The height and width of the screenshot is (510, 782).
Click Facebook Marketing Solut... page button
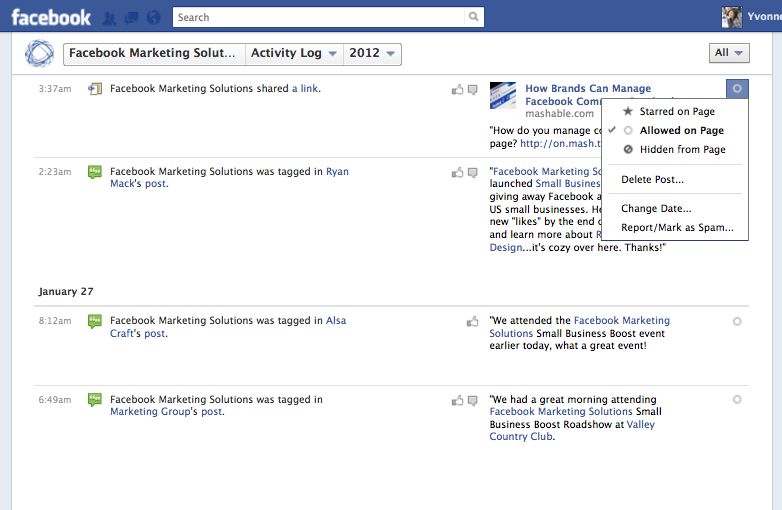[x=154, y=53]
